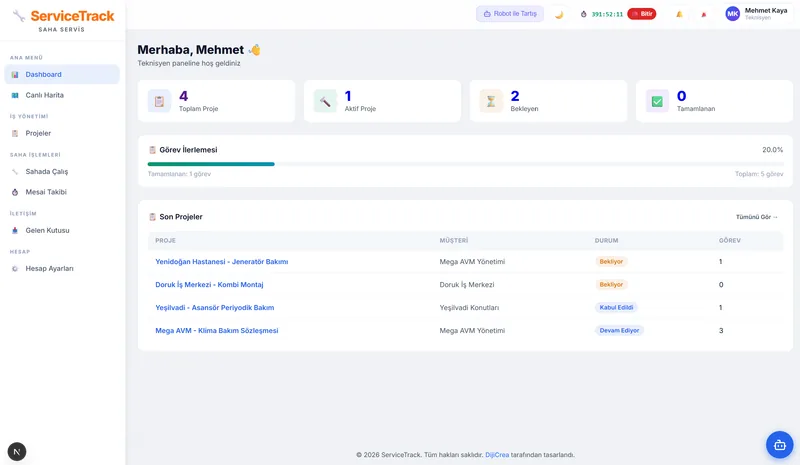Click the Bekleyen hourglass icon

[x=491, y=101]
